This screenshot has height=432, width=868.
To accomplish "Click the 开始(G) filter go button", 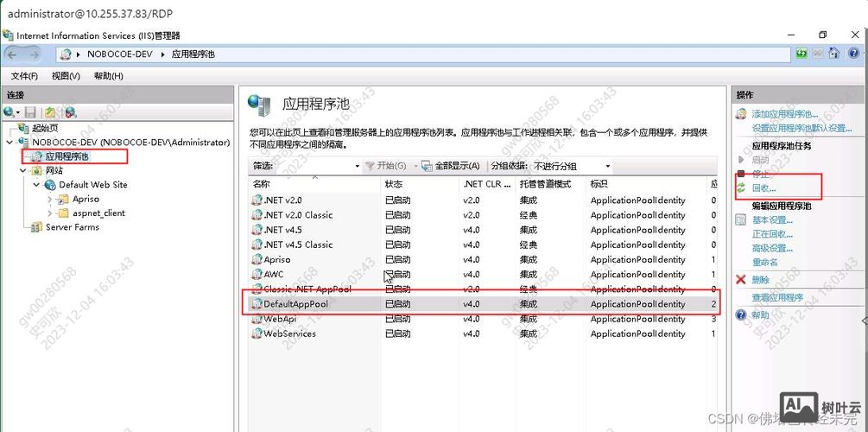I will coord(386,166).
